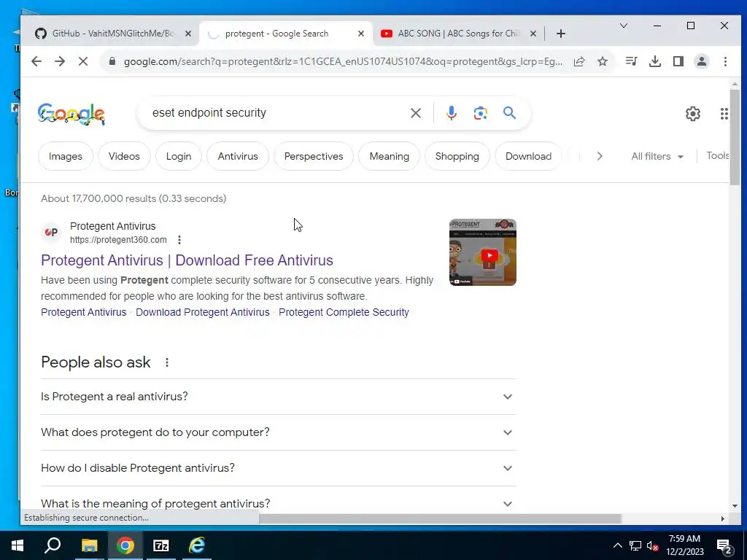Screen dimensions: 747x560
Task: Open File Explorer from the taskbar
Action: tap(89, 545)
